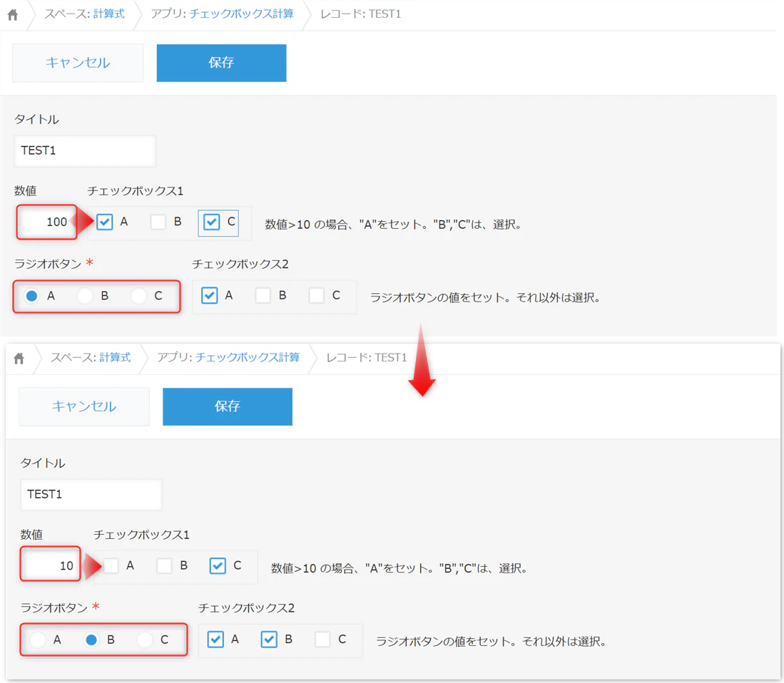
Task: Click the タイトル field in the upper form
Action: (x=85, y=151)
